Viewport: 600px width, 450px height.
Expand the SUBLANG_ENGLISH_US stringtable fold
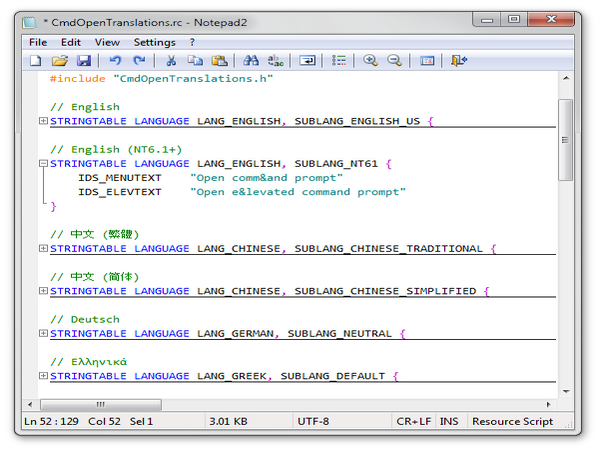click(43, 121)
